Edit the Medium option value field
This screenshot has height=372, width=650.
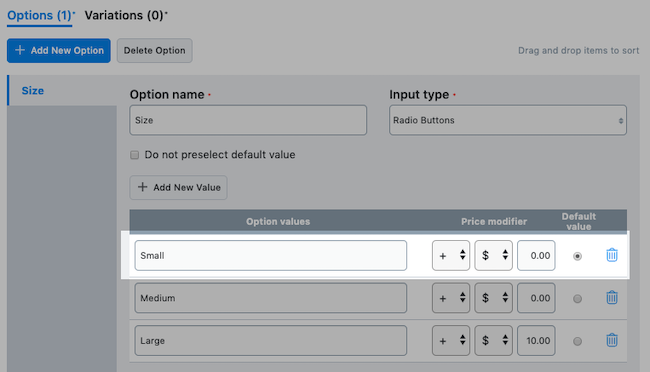point(271,298)
